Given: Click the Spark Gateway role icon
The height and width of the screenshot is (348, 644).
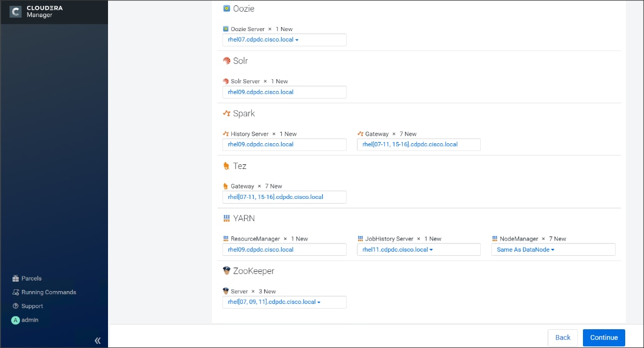Looking at the screenshot, I should coord(360,134).
